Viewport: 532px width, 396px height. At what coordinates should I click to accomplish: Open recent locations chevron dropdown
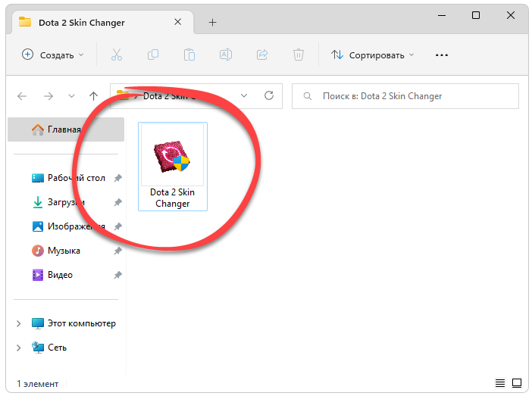[71, 96]
